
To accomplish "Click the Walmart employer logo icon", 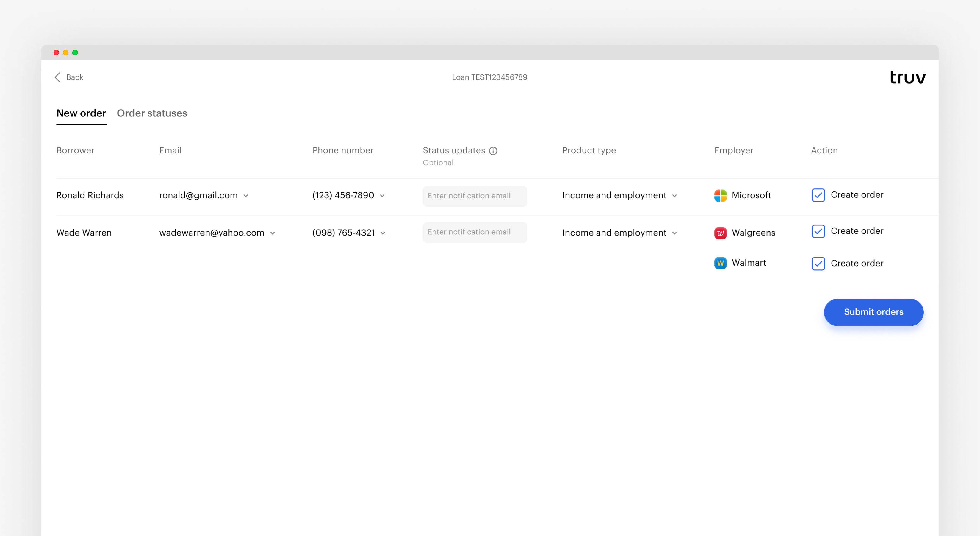I will click(720, 263).
